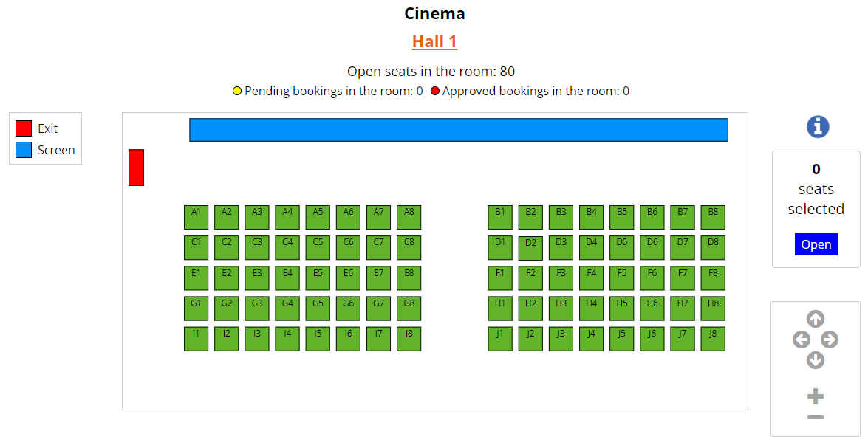Pan seat map right with arrow

tap(830, 339)
